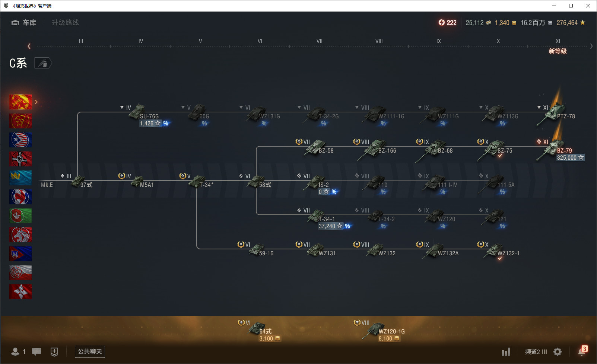Click the shield-with-plus icon
Screen dimensions: 597x364
pos(54,352)
